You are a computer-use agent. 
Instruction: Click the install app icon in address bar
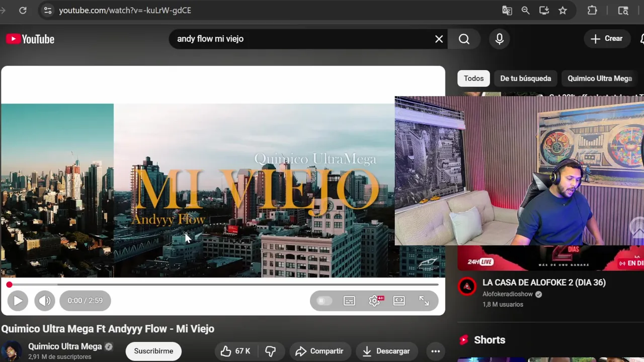pos(544,10)
